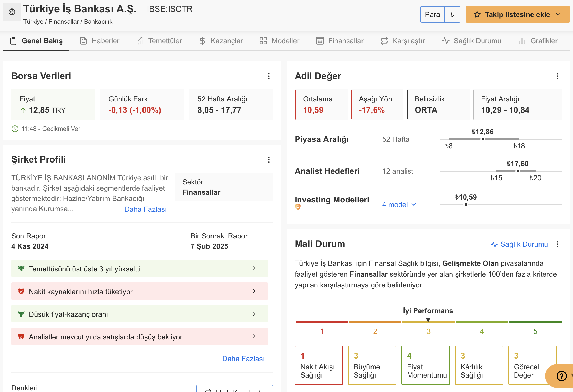This screenshot has height=392, width=573.
Task: Click Daha Fazlası link below insights list
Action: (243, 359)
